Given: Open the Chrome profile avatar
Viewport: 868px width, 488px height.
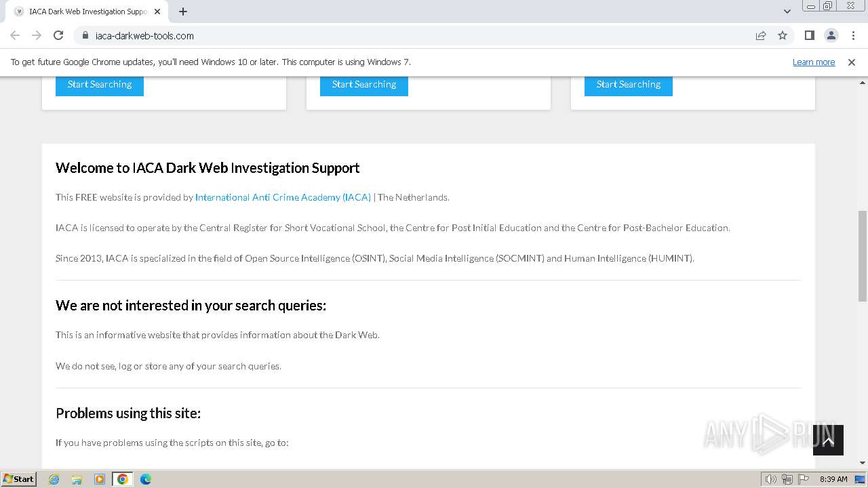Looking at the screenshot, I should point(831,35).
